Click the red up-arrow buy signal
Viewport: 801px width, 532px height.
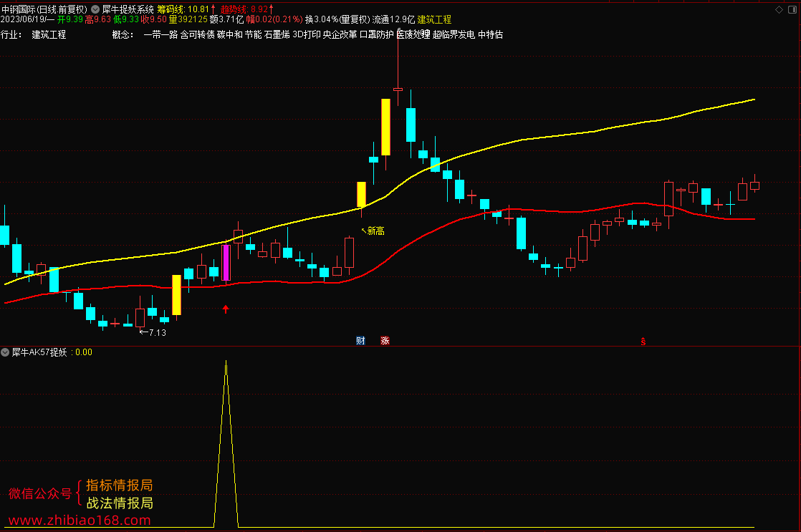pyautogui.click(x=226, y=309)
